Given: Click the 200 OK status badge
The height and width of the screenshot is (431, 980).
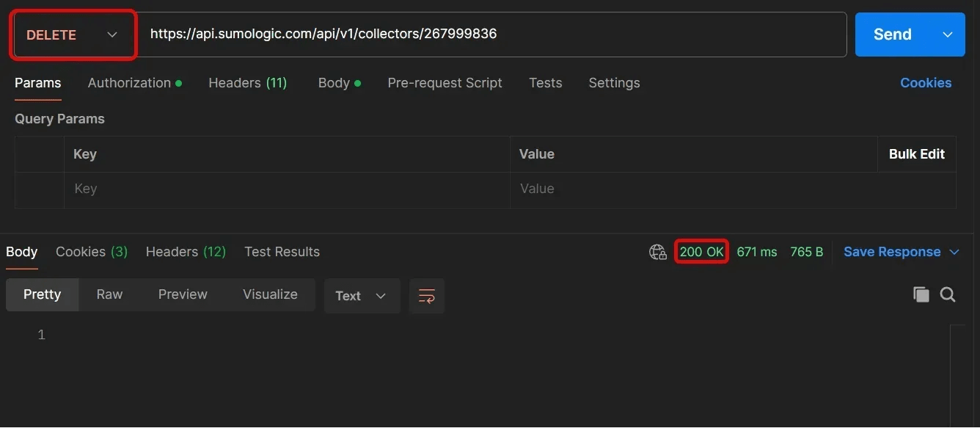Looking at the screenshot, I should [701, 251].
